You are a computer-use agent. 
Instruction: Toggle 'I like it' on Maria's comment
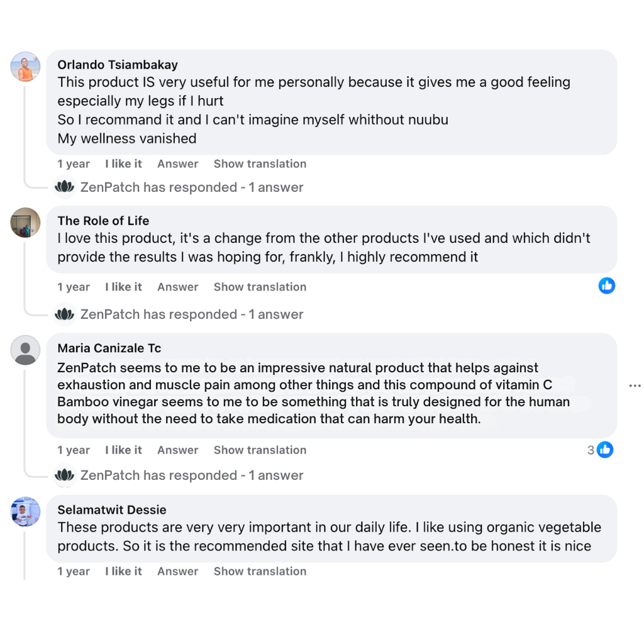123,450
